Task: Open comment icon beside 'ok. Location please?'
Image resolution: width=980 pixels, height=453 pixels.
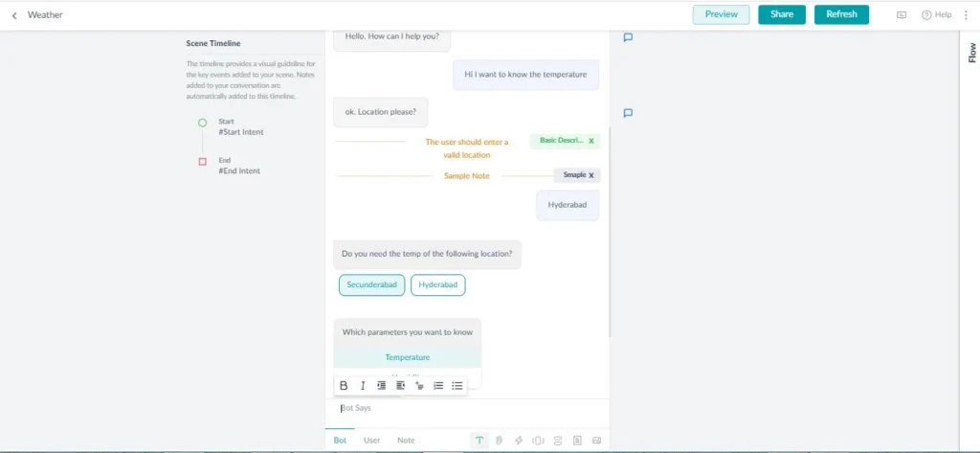Action: click(628, 113)
